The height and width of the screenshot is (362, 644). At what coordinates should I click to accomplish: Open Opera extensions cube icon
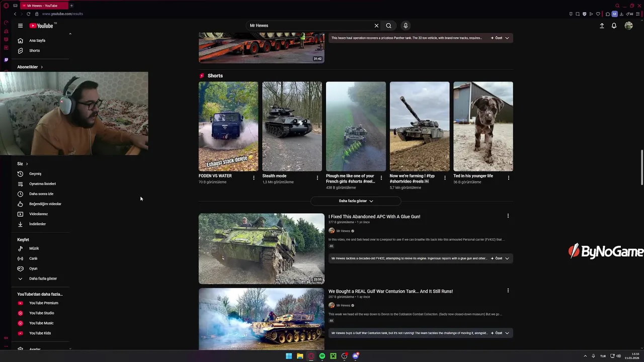pos(608,14)
